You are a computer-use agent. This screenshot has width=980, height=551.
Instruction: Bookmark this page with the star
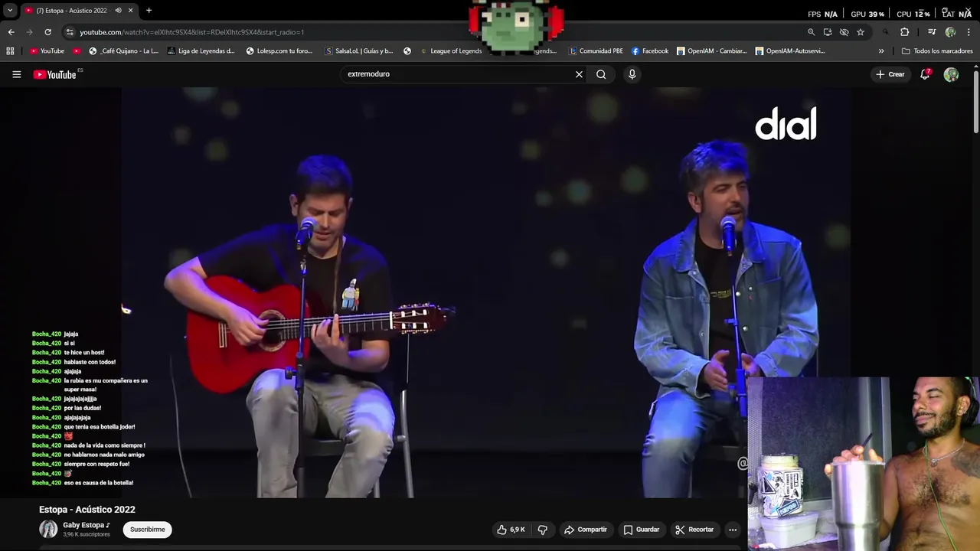pyautogui.click(x=861, y=32)
